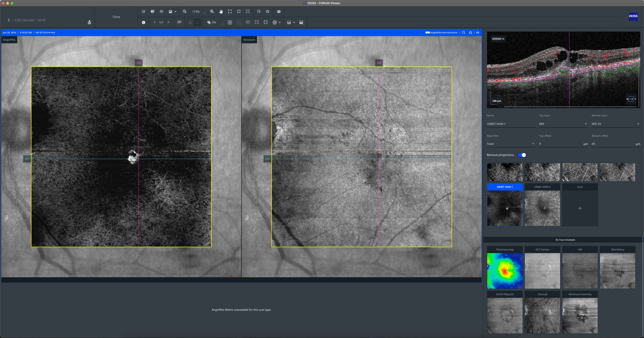Open the Thickness map thumbnail
Image resolution: width=644 pixels, height=338 pixels.
tap(505, 268)
